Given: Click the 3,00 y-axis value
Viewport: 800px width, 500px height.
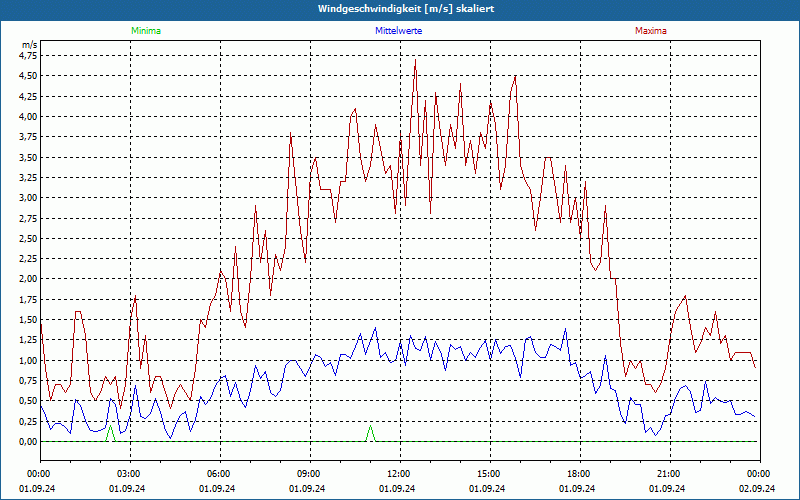Looking at the screenshot, I should click(28, 197).
